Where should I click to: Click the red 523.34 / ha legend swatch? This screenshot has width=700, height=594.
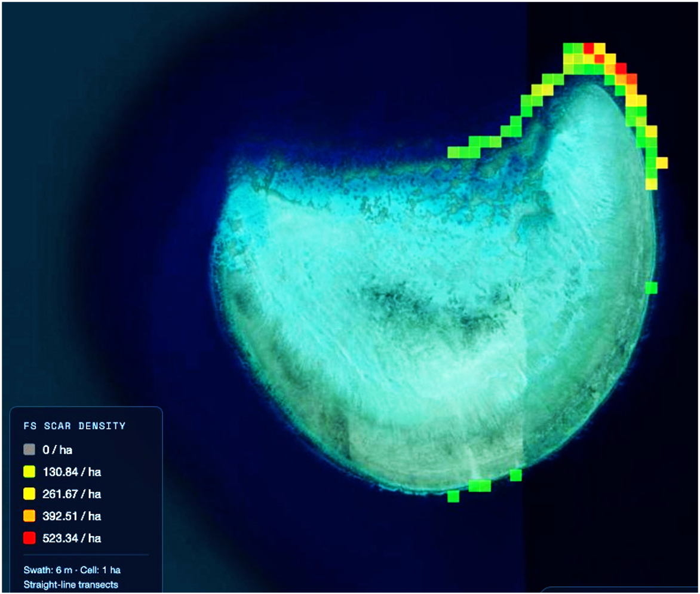(x=29, y=538)
